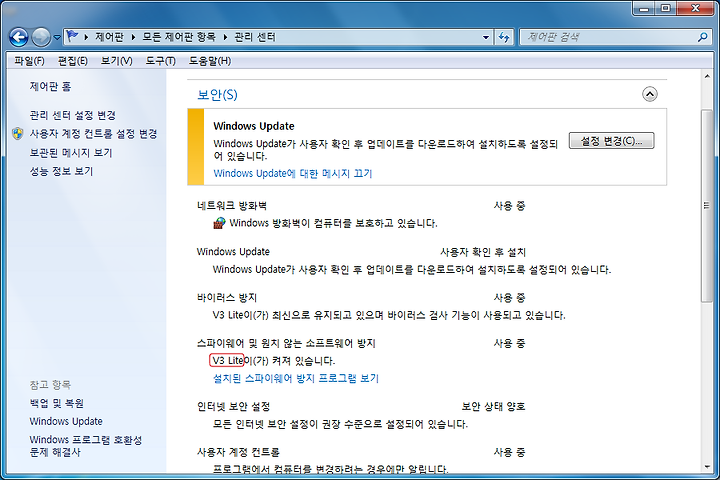The height and width of the screenshot is (480, 720).
Task: Go to 제어판 홈 in sidebar
Action: tap(51, 86)
